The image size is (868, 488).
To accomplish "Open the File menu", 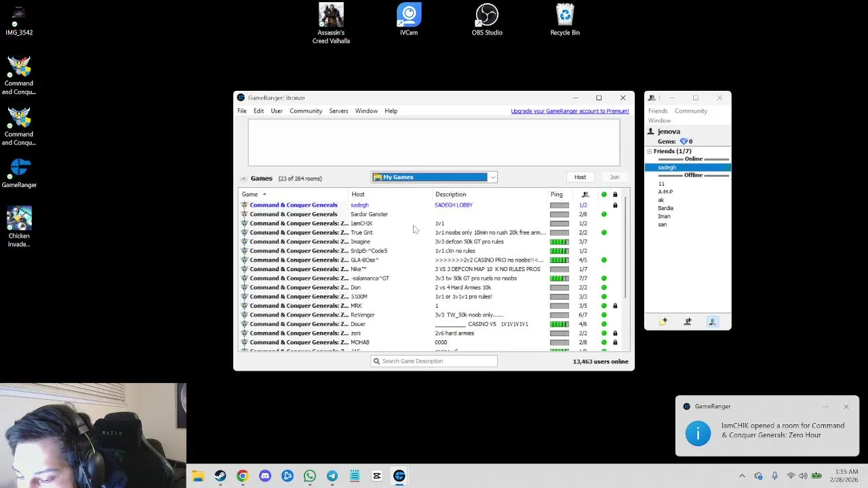I will [242, 111].
